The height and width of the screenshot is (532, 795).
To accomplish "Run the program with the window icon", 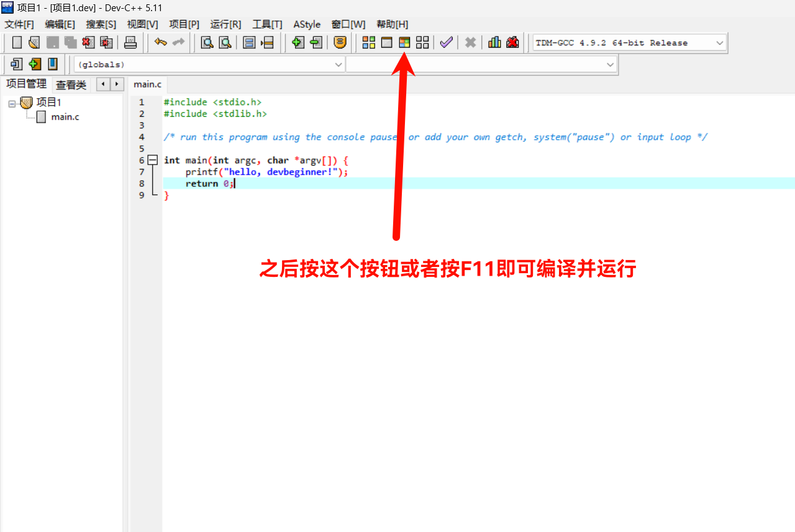I will point(386,43).
